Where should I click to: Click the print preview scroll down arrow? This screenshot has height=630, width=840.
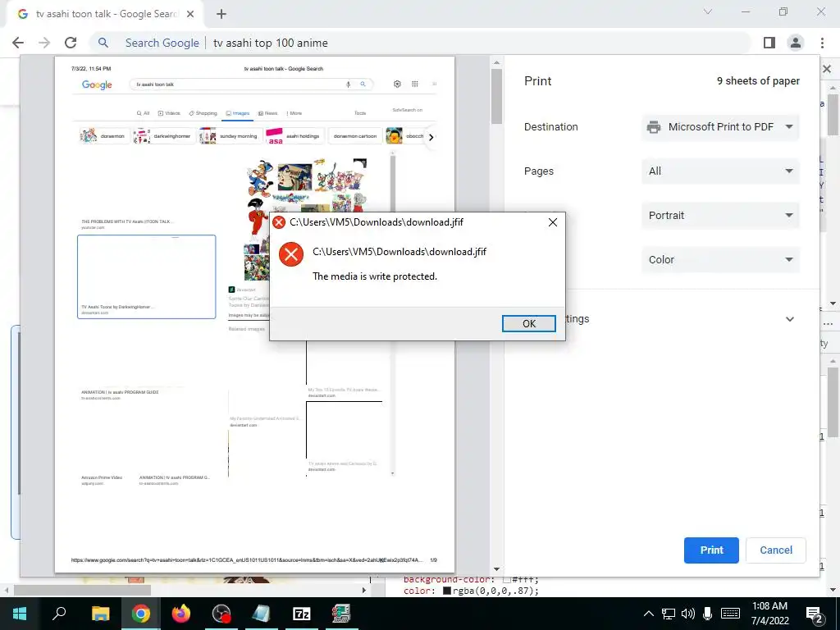[x=496, y=569]
